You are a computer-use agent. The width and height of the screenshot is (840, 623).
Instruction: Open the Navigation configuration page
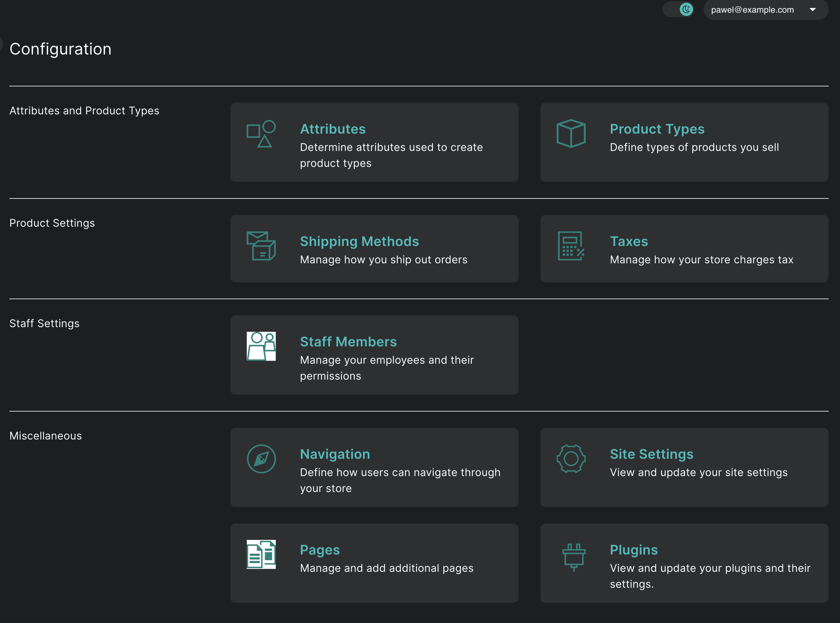click(335, 454)
